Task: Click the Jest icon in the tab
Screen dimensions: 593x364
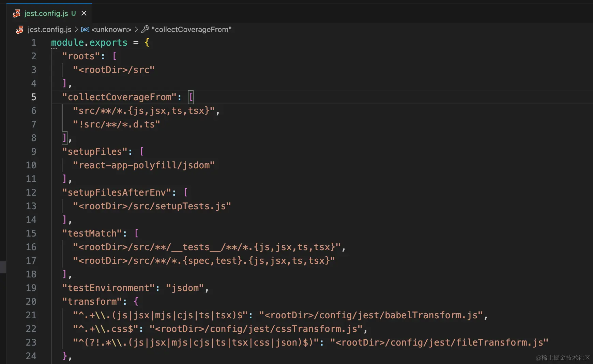Action: pos(16,13)
